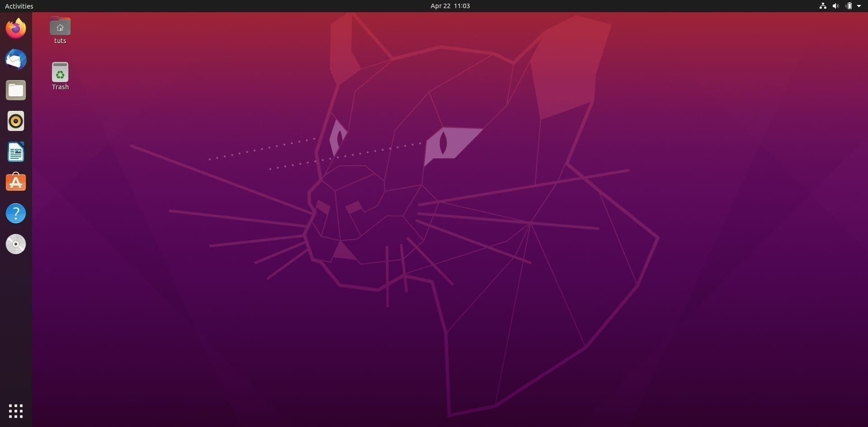Viewport: 868px width, 427px height.
Task: Open the tuts home folder
Action: [60, 26]
